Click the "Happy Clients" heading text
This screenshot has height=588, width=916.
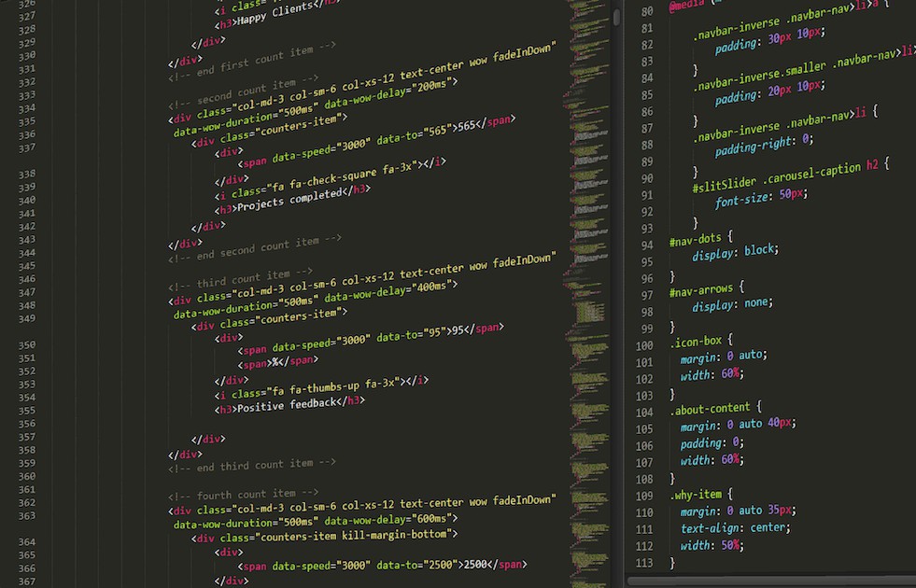pos(275,14)
